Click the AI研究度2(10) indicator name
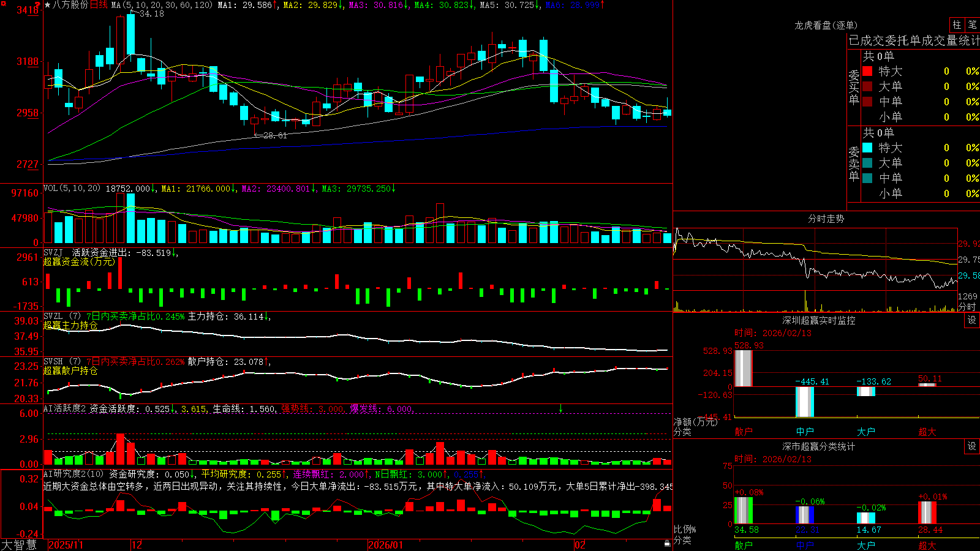 click(73, 474)
